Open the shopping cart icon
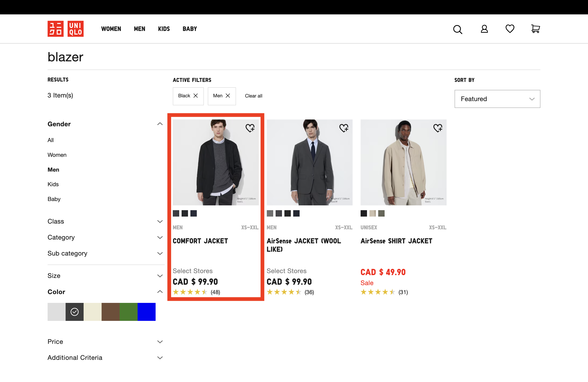This screenshot has height=382, width=588. (x=535, y=29)
